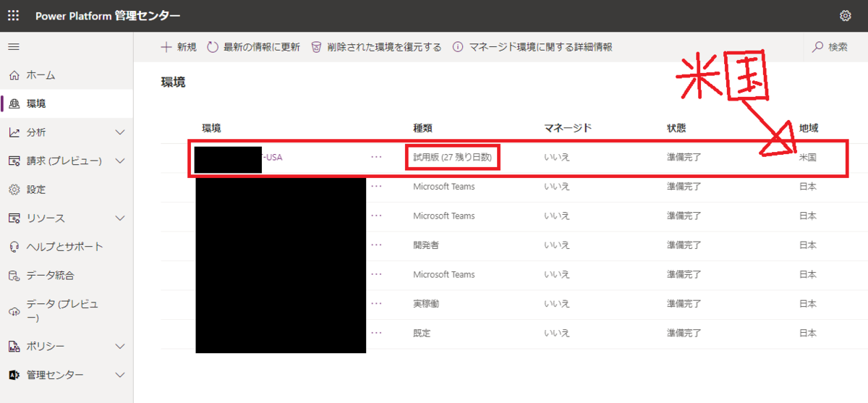Click the info icon for マネージド環境に関する詳細情報

[458, 47]
